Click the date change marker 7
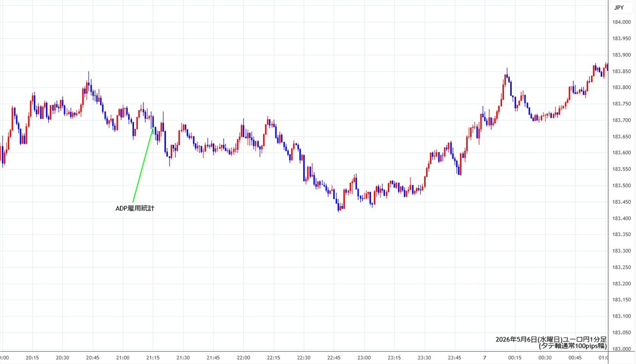Image resolution: width=636 pixels, height=364 pixels. 484,358
